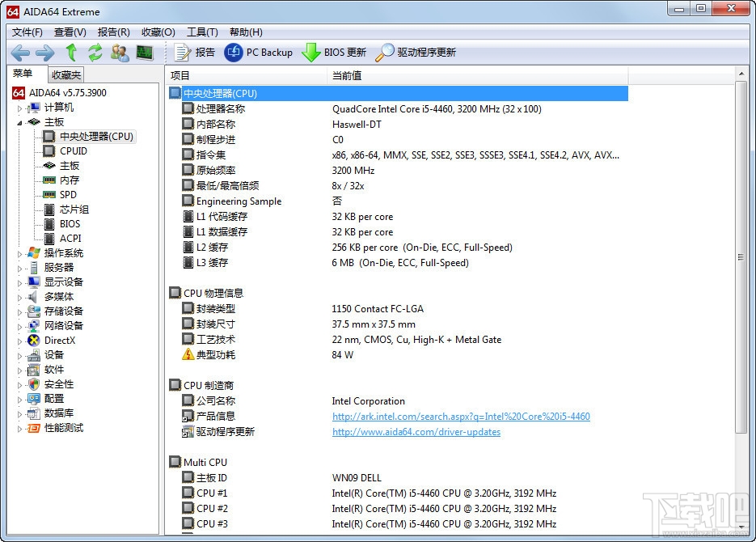Image resolution: width=756 pixels, height=542 pixels.
Task: Open ark.intel.com product info link
Action: [461, 416]
